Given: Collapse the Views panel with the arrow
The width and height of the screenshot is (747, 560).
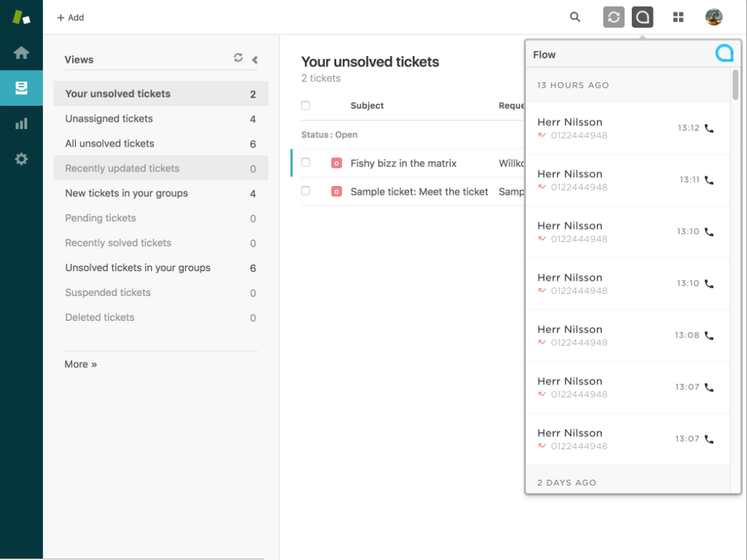Looking at the screenshot, I should point(255,60).
